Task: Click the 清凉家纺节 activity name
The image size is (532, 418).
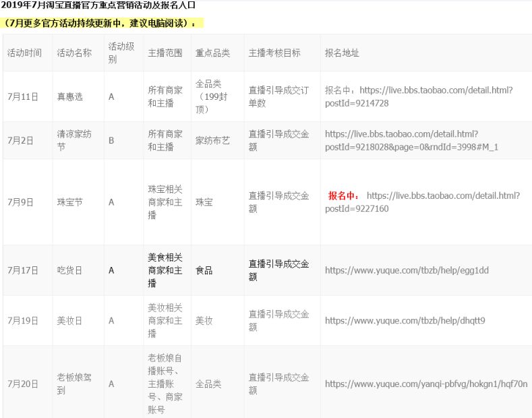Action: coord(74,140)
